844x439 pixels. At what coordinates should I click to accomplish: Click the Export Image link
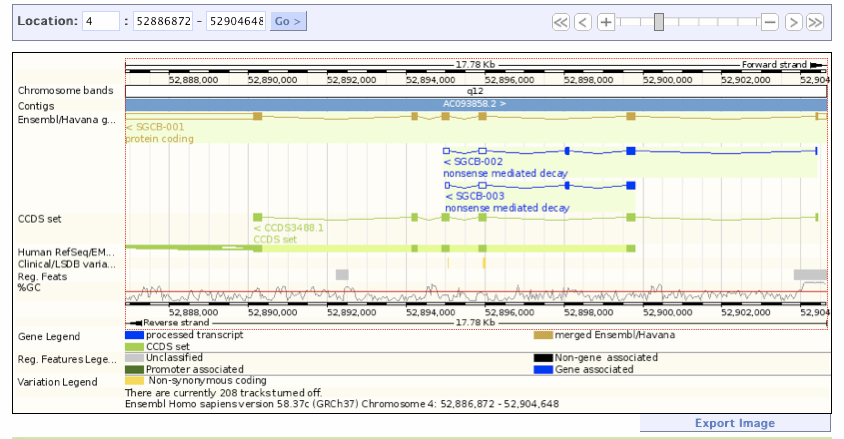(735, 423)
